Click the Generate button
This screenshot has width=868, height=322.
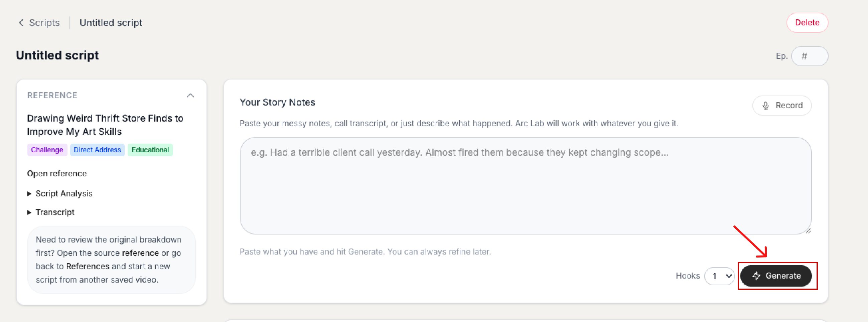[776, 276]
